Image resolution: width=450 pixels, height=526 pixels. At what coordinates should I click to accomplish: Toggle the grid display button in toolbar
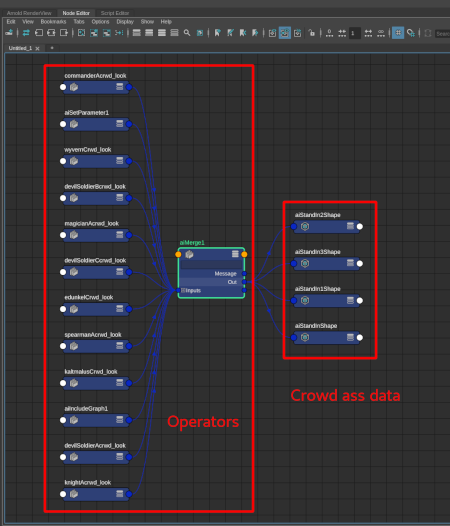(398, 33)
